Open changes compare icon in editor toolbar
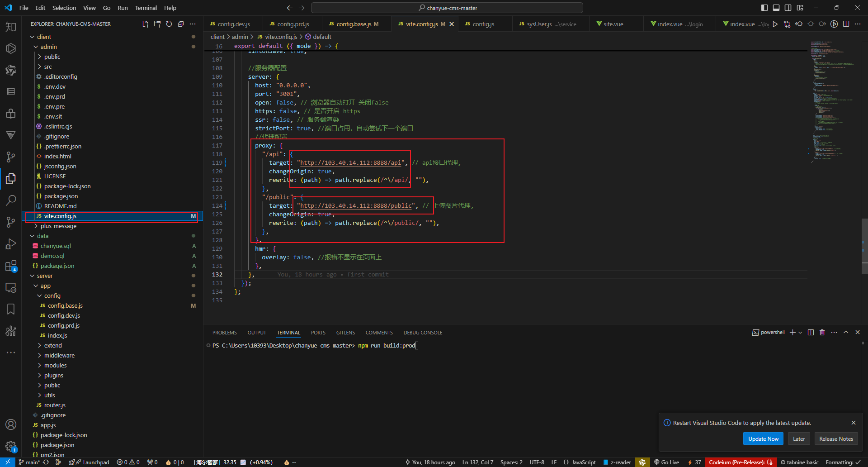868x467 pixels. coord(787,24)
